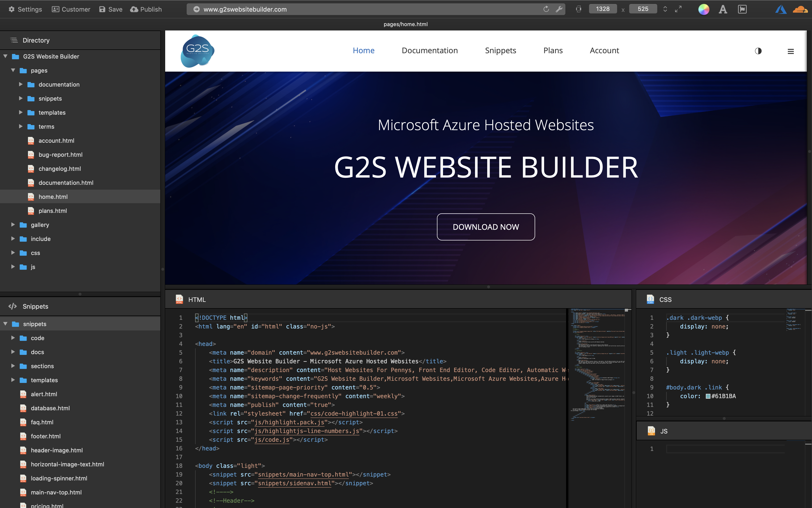Click the navigate arrow icon in the URL bar

click(x=196, y=9)
